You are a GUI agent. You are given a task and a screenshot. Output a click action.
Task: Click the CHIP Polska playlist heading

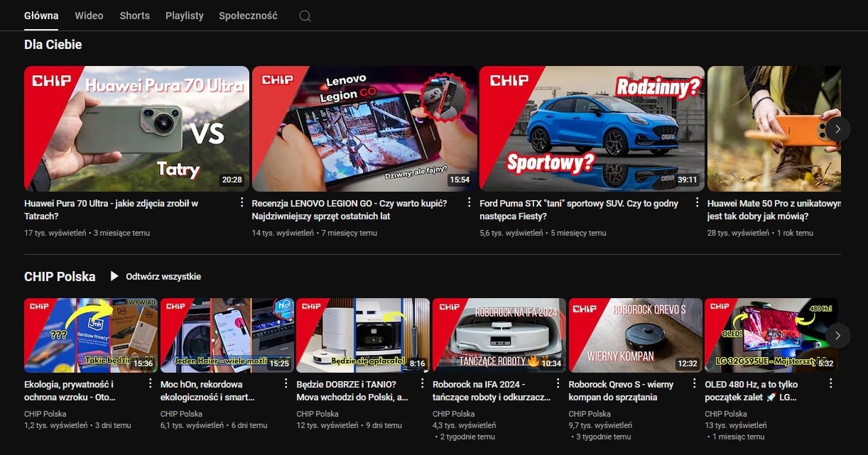point(60,276)
